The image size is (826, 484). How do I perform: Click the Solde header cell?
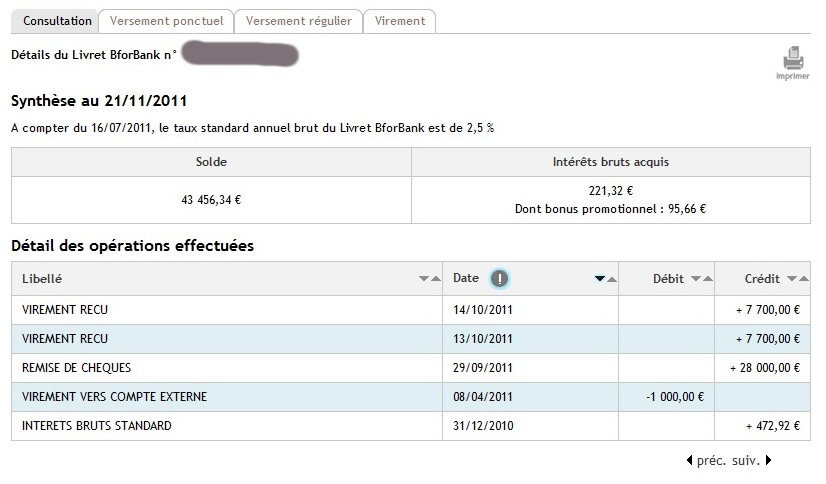[211, 162]
